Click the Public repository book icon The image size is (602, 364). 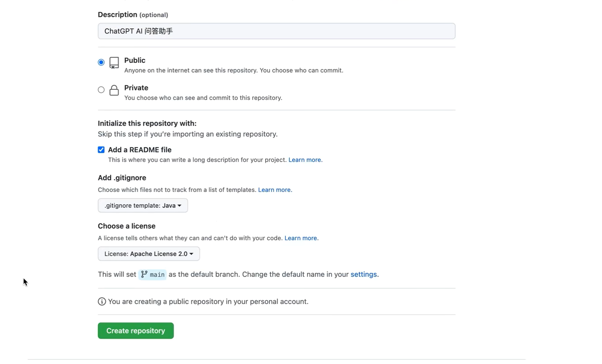pyautogui.click(x=114, y=63)
